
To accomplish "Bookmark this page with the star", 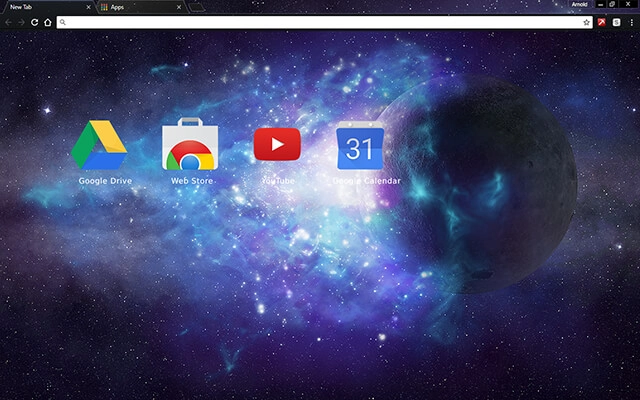I will point(587,22).
